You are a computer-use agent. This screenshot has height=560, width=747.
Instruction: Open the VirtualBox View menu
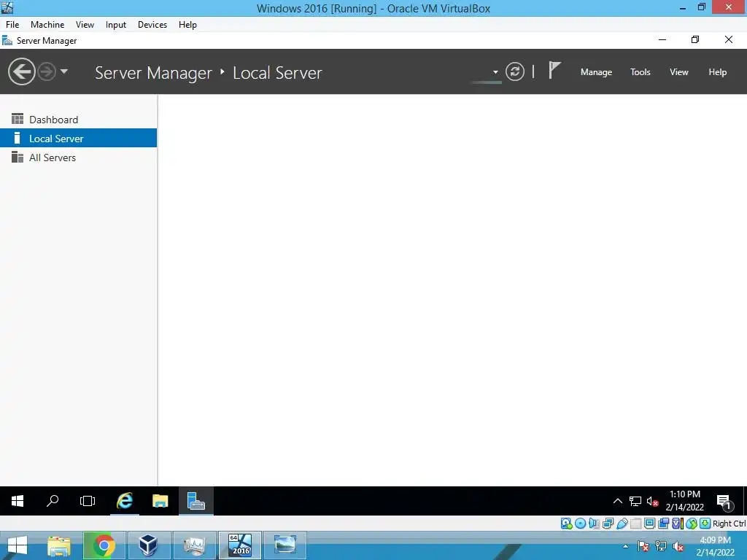(x=85, y=25)
